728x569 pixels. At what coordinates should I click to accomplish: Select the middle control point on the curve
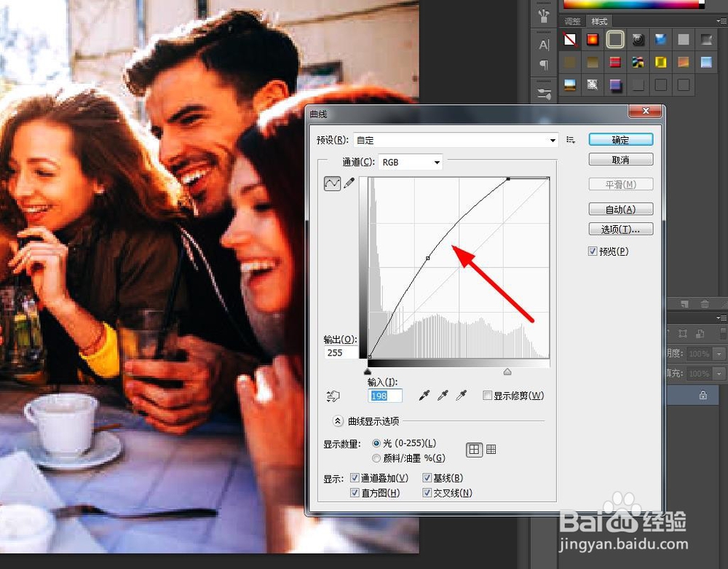pyautogui.click(x=427, y=258)
